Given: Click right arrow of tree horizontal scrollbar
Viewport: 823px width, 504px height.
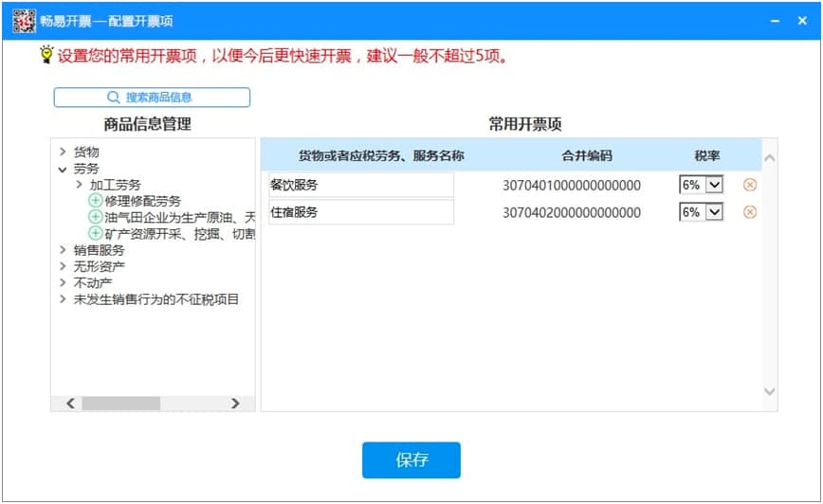Looking at the screenshot, I should pos(235,403).
